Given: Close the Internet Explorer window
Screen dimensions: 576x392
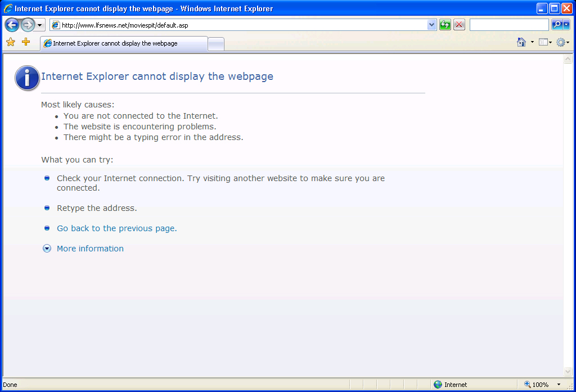Looking at the screenshot, I should click(567, 8).
